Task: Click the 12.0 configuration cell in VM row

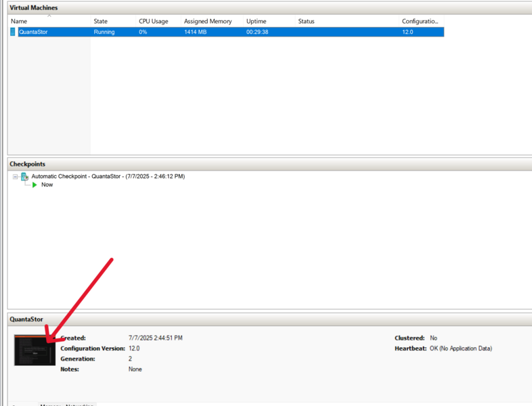Action: pos(407,32)
